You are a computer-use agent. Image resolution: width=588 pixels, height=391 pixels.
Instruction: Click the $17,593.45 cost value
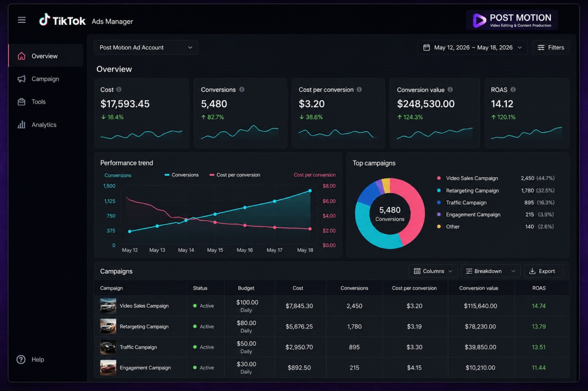(x=125, y=104)
